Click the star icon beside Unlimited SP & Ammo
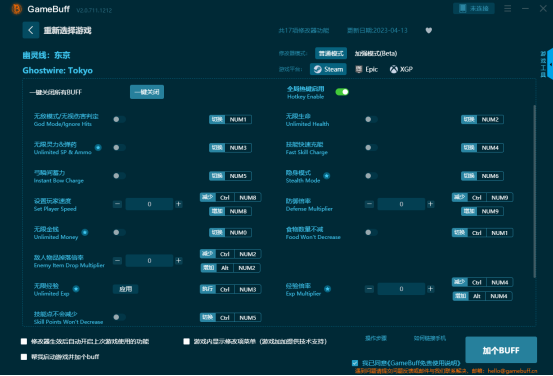This screenshot has width=553, height=376. coord(98,147)
